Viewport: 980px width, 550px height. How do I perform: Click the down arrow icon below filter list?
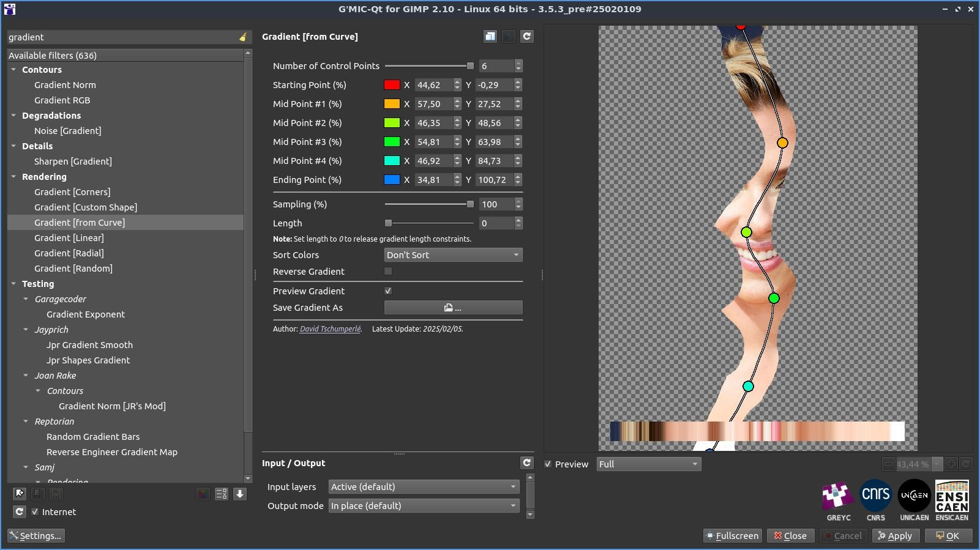point(240,494)
